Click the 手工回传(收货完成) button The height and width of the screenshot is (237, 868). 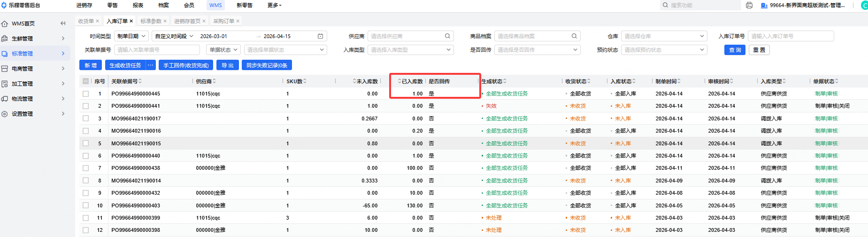(186, 65)
